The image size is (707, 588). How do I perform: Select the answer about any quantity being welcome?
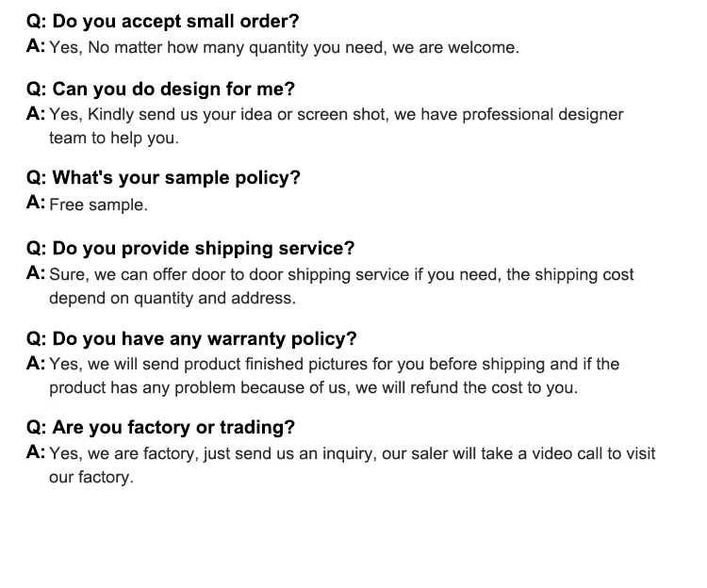pyautogui.click(x=284, y=47)
